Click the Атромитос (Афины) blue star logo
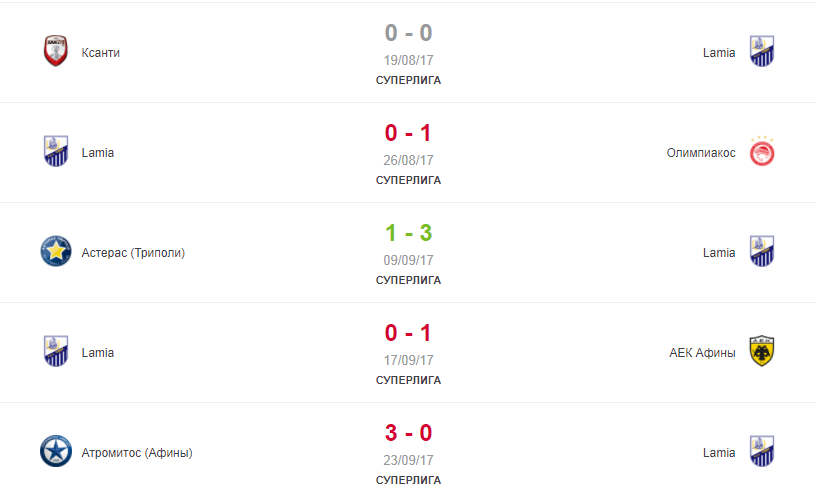816x499 pixels. tap(56, 451)
